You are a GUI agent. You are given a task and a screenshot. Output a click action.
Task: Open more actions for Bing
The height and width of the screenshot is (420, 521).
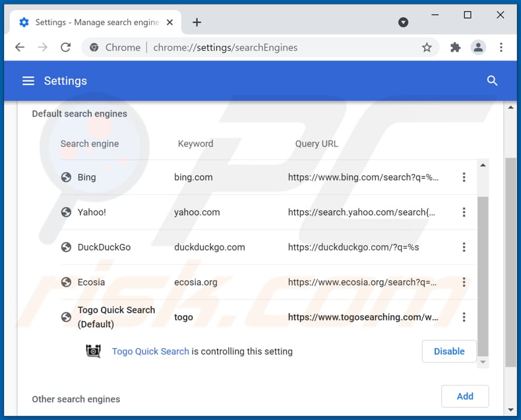(464, 177)
